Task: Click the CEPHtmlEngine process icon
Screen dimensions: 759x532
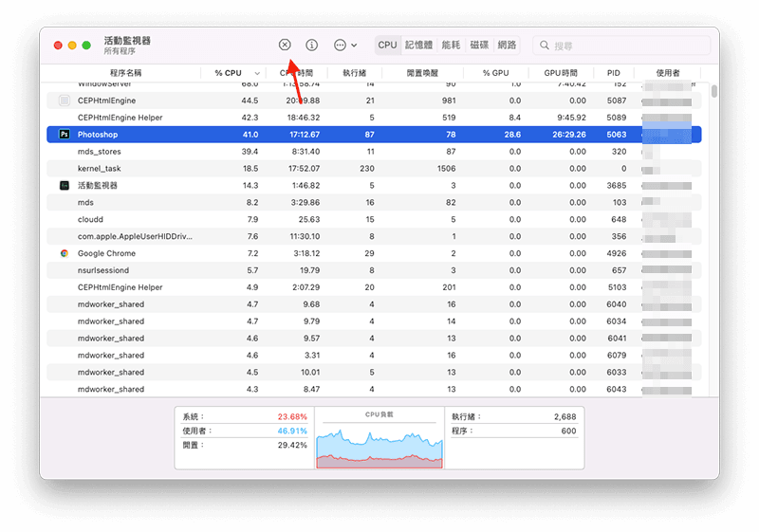Action: (x=65, y=101)
